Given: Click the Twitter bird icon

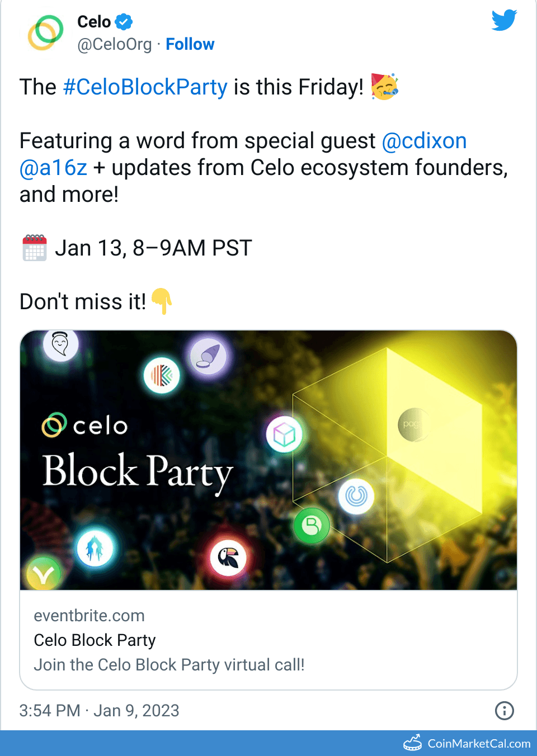Looking at the screenshot, I should tap(503, 20).
